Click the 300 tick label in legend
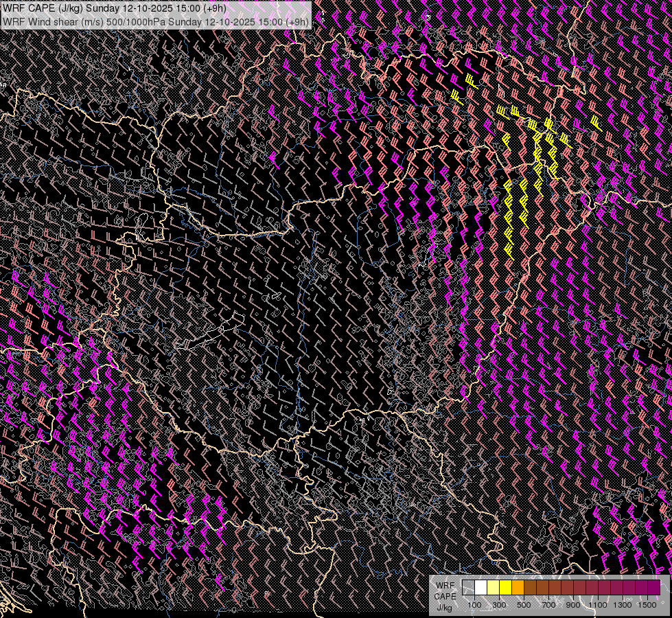672x618 pixels. tap(499, 605)
